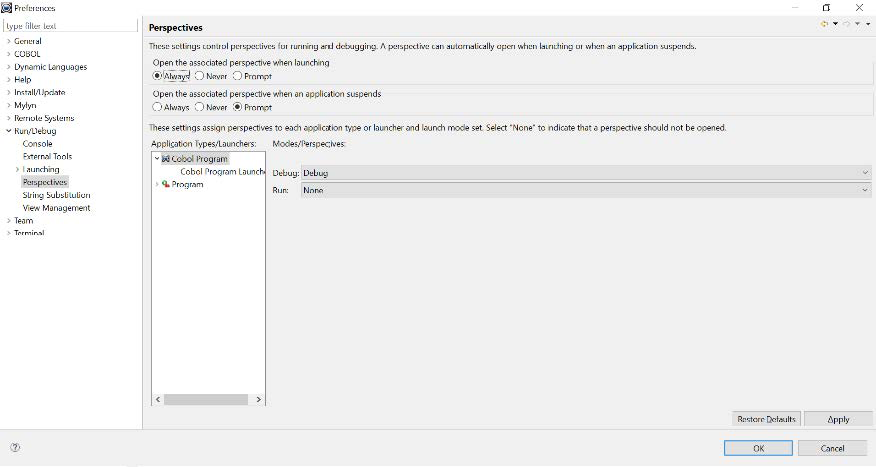
Task: Click Restore Defaults button
Action: click(766, 419)
